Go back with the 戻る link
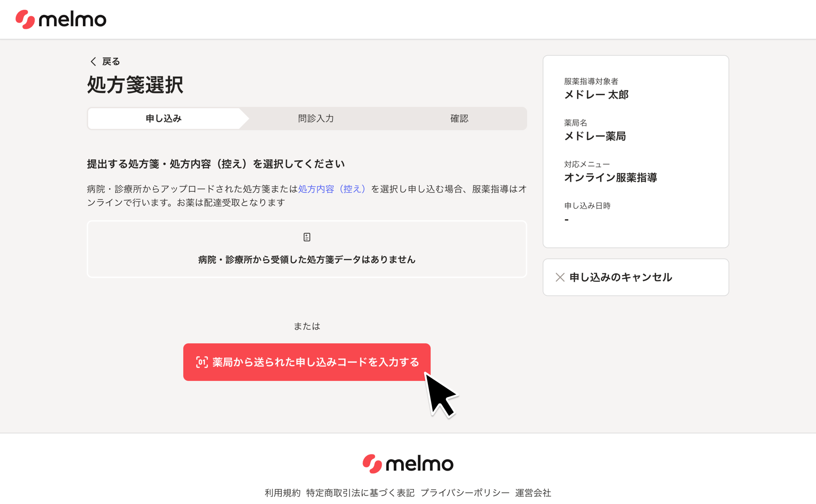This screenshot has height=504, width=816. click(x=110, y=62)
